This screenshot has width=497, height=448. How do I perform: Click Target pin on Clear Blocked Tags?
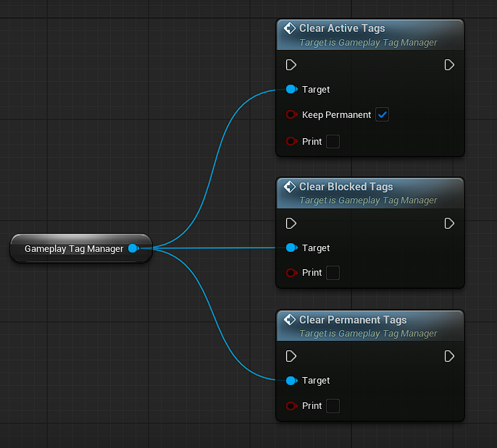click(x=291, y=248)
